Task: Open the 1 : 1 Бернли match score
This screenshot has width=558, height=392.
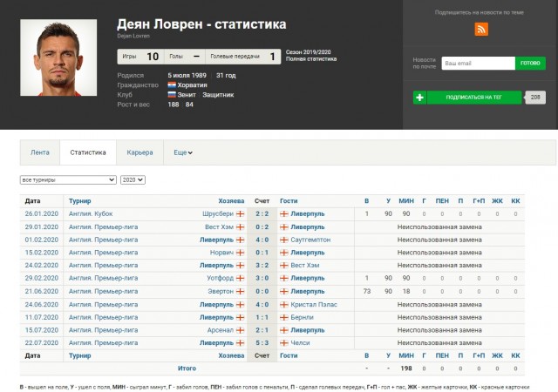Action: click(262, 317)
